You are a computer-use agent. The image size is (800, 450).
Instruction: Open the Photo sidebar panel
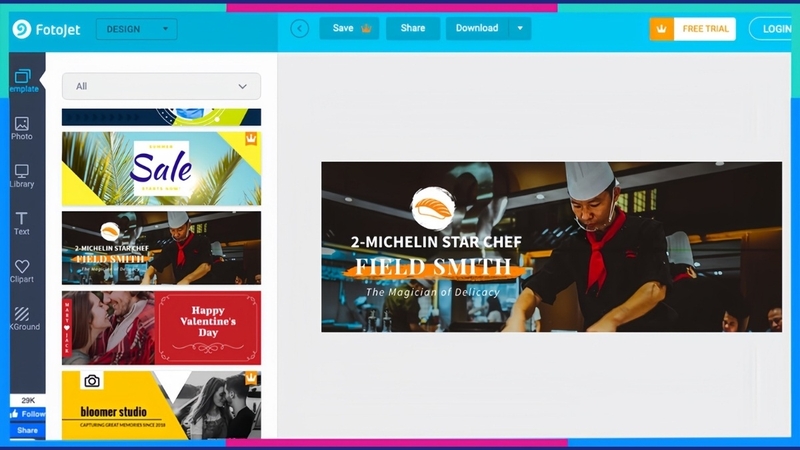[21, 129]
